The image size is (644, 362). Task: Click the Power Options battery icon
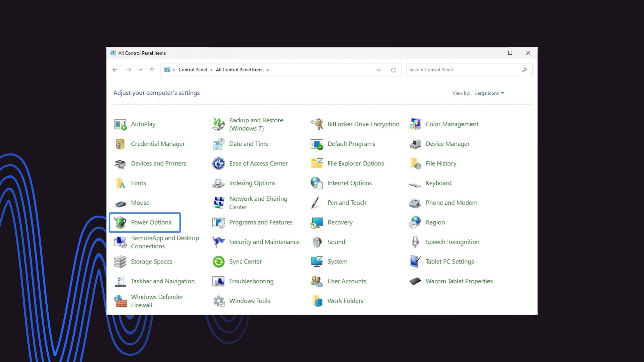120,223
